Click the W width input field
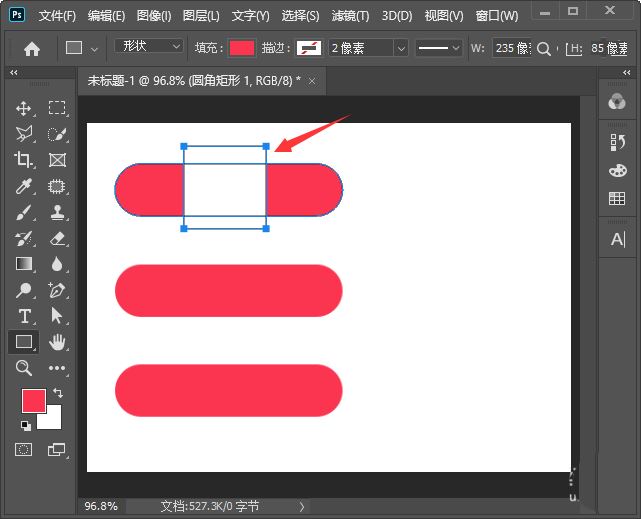Image resolution: width=641 pixels, height=519 pixels. [511, 49]
